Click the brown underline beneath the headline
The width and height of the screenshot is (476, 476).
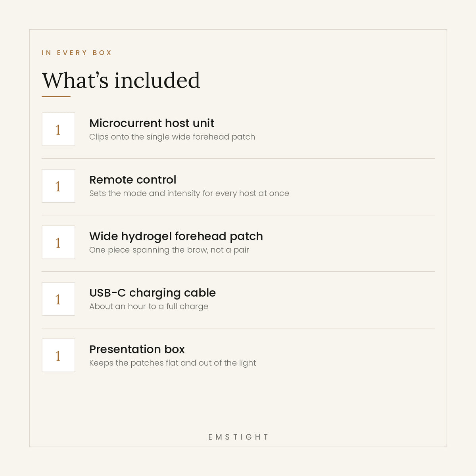pos(56,96)
